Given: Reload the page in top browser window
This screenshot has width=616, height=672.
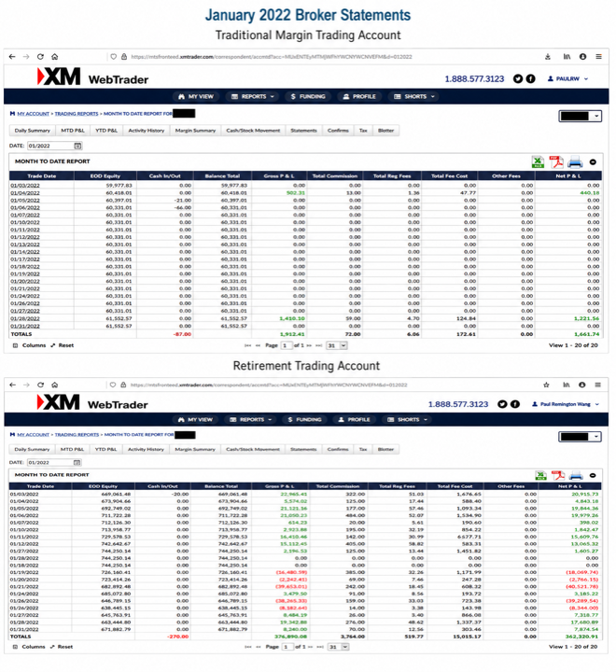Looking at the screenshot, I should (40, 57).
